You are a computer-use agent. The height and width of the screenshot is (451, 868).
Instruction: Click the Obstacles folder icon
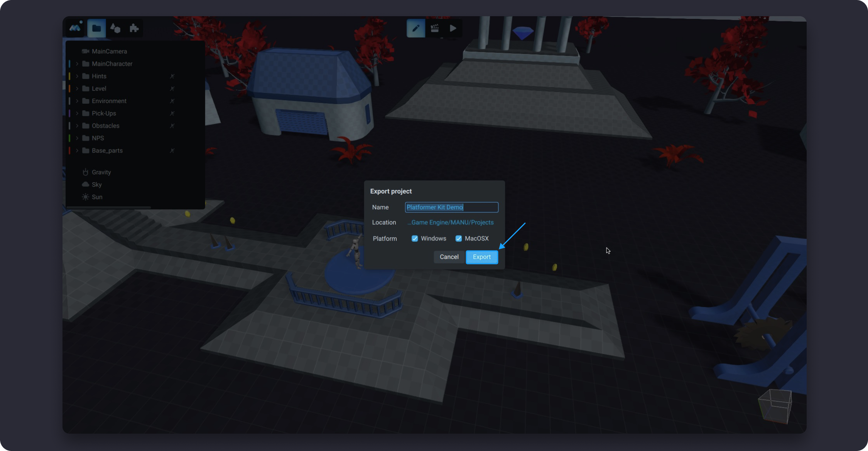[86, 126]
